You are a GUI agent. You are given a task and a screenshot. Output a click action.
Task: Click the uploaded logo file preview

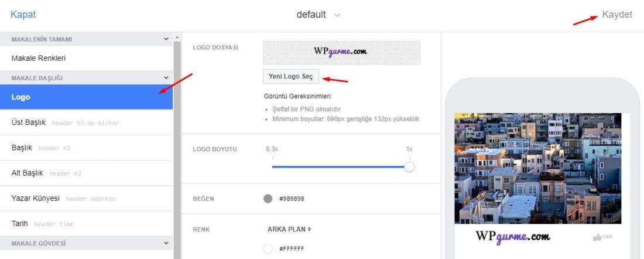(x=341, y=53)
